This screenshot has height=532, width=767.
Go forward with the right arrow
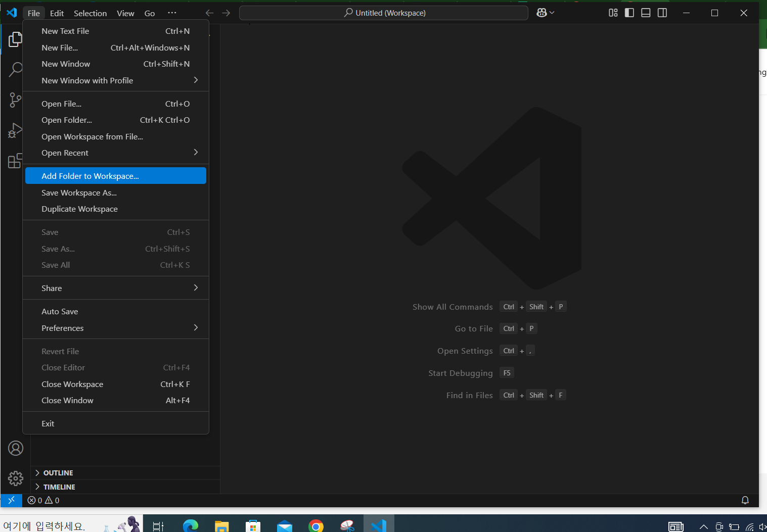[226, 13]
